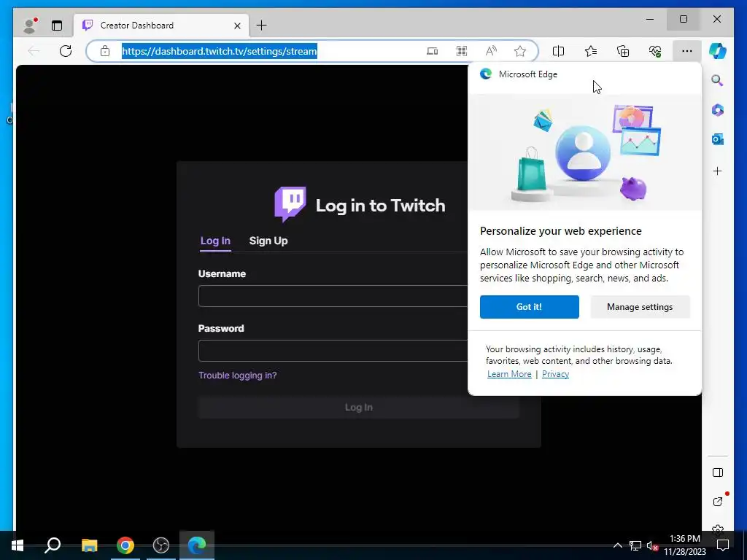Switch to the Log In tab

(x=215, y=241)
